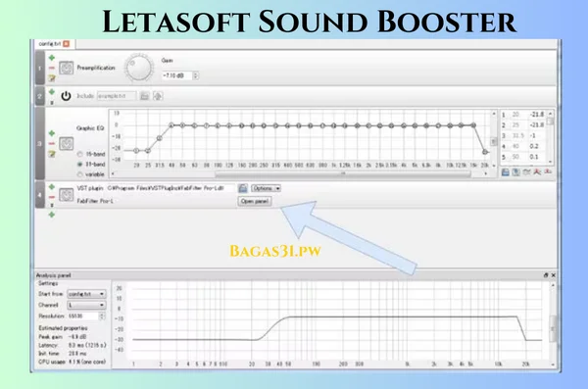Screen dimensions: 588x389
Task: Browse for VST plugin with folder icon
Action: 243,188
